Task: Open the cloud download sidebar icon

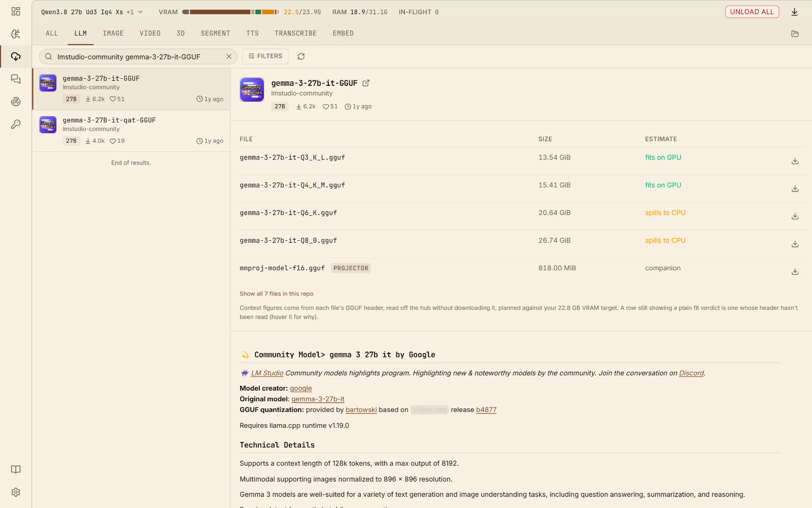Action: 16,56
